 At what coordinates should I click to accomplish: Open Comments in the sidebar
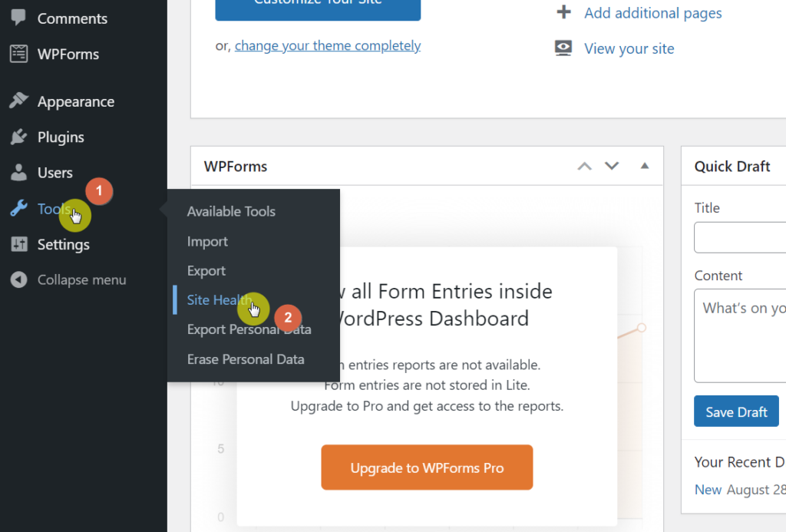pyautogui.click(x=72, y=18)
